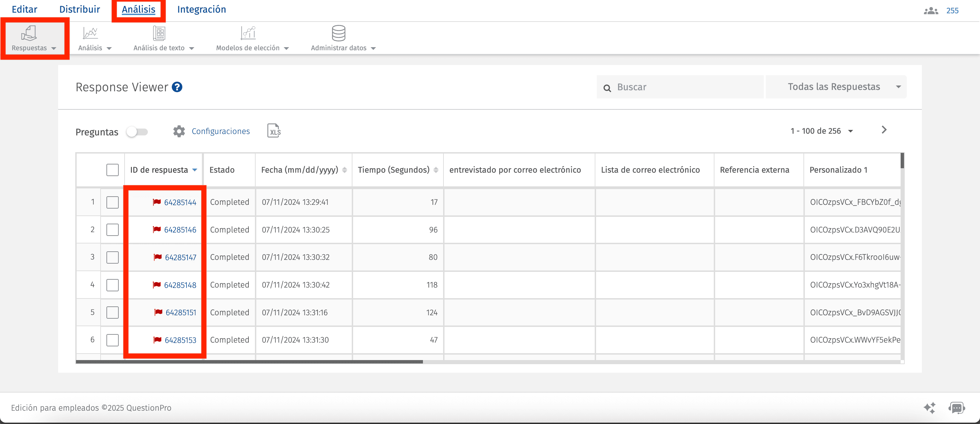The height and width of the screenshot is (424, 980).
Task: Click the flag icon on response 64285144
Action: [x=156, y=202]
